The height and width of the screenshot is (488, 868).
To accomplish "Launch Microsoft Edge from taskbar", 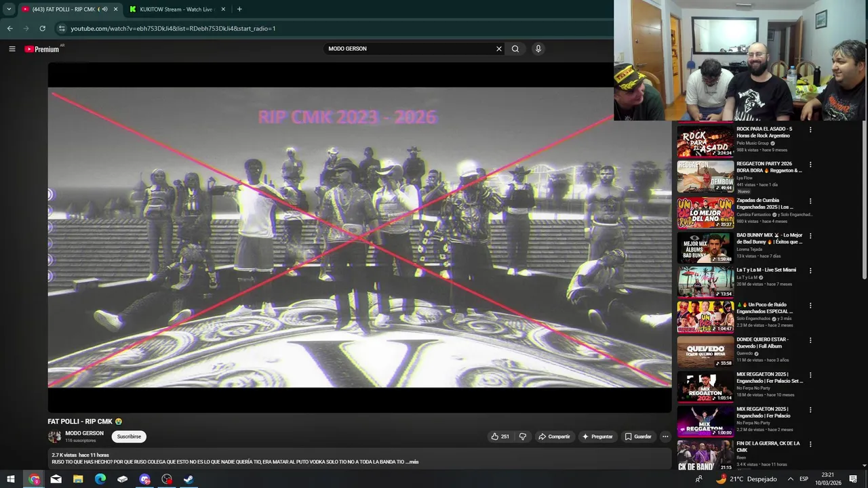I will (100, 479).
